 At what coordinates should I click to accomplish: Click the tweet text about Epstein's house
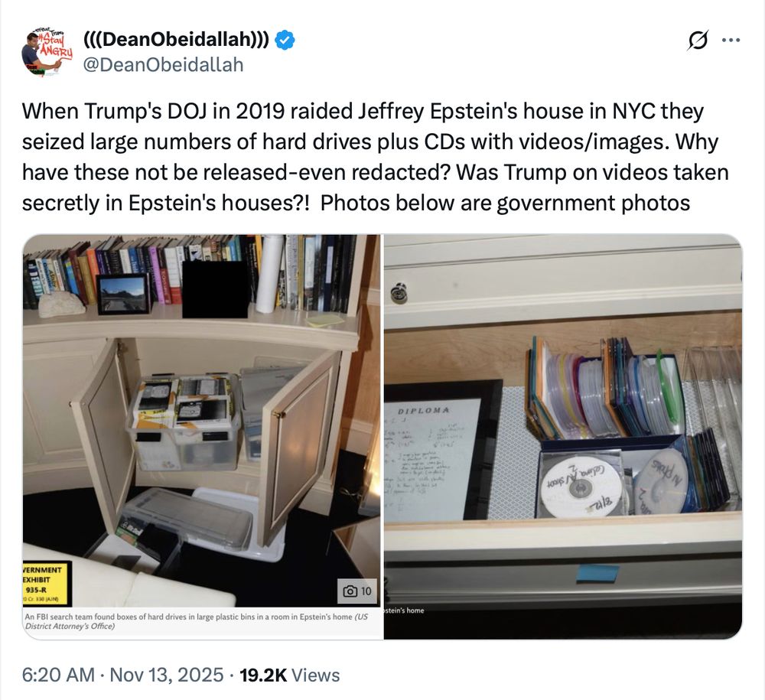click(375, 157)
